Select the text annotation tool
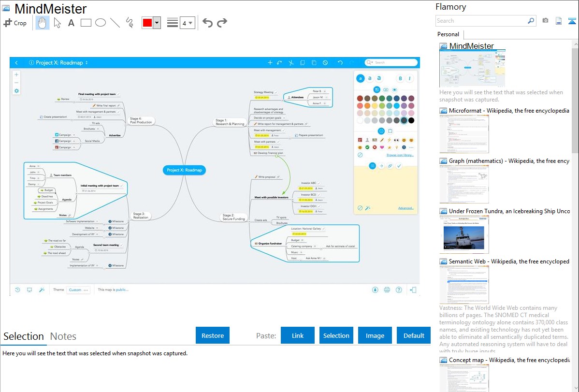579x392 pixels. (71, 23)
